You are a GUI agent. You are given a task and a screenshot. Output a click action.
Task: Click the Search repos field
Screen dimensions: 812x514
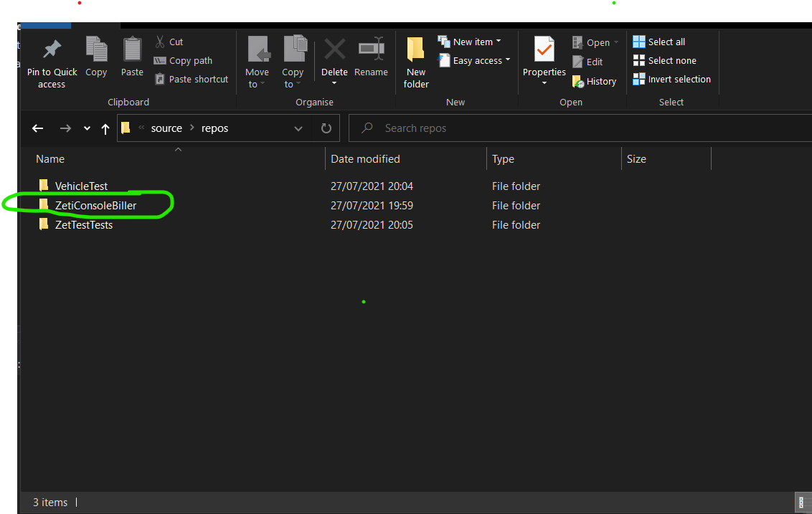580,128
